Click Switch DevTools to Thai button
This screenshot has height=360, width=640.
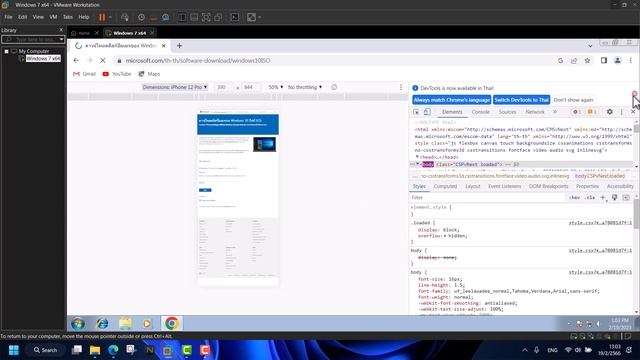[521, 100]
